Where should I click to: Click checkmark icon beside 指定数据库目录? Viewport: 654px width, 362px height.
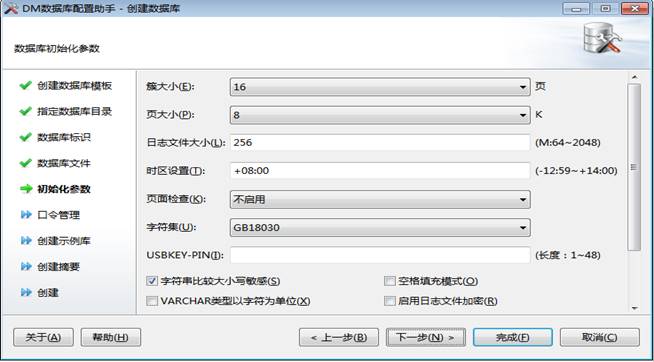(25, 111)
